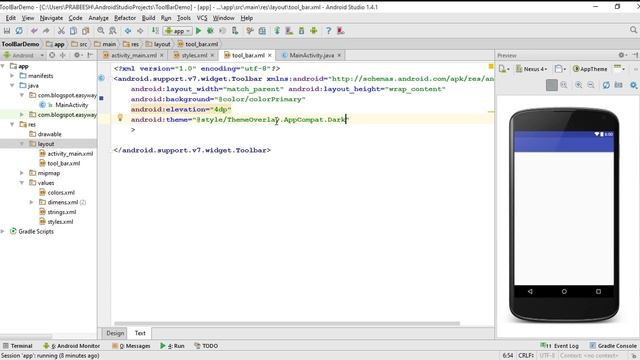Click the preview zoom to actual size icon

(x=564, y=85)
